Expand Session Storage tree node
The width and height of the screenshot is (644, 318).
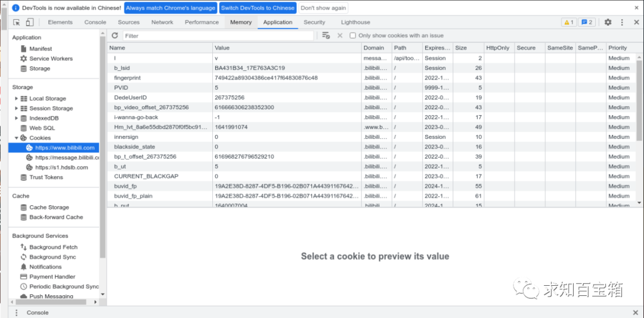coord(17,109)
